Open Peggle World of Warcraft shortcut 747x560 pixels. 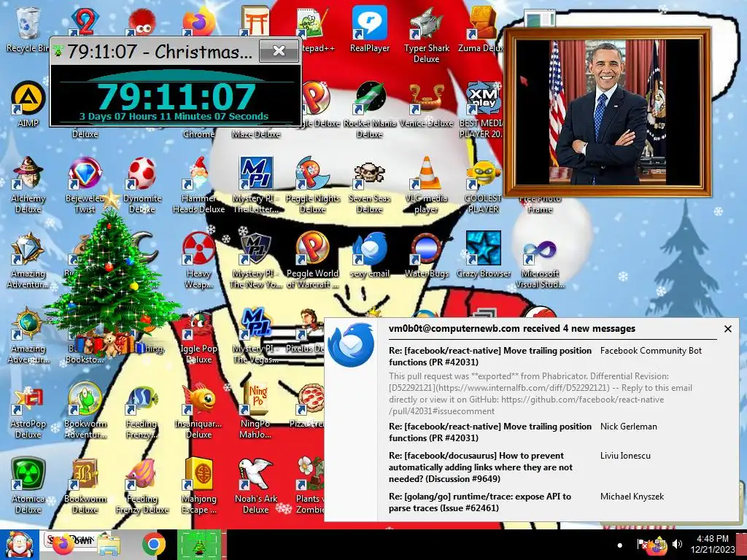[312, 260]
